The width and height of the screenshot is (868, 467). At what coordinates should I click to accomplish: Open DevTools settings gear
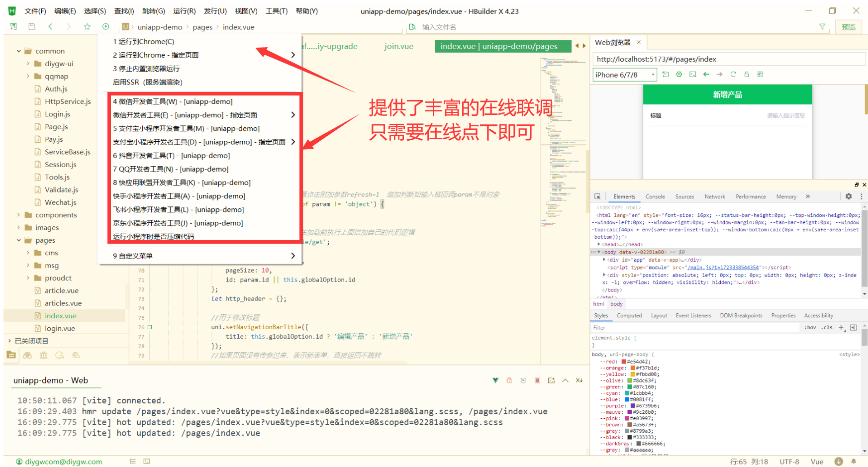849,196
